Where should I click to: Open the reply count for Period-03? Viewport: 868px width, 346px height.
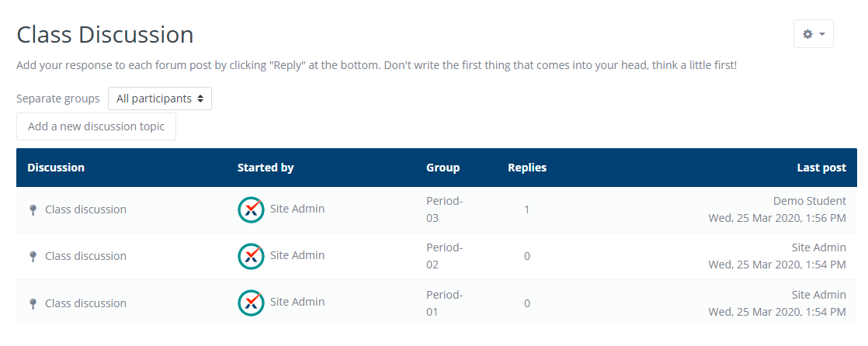point(526,209)
